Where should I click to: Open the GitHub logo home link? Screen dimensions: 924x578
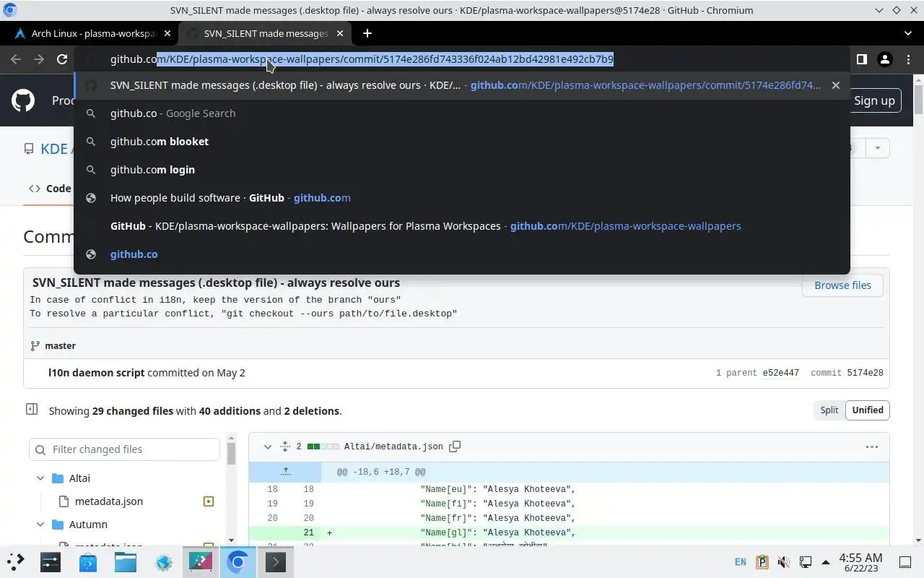23,100
